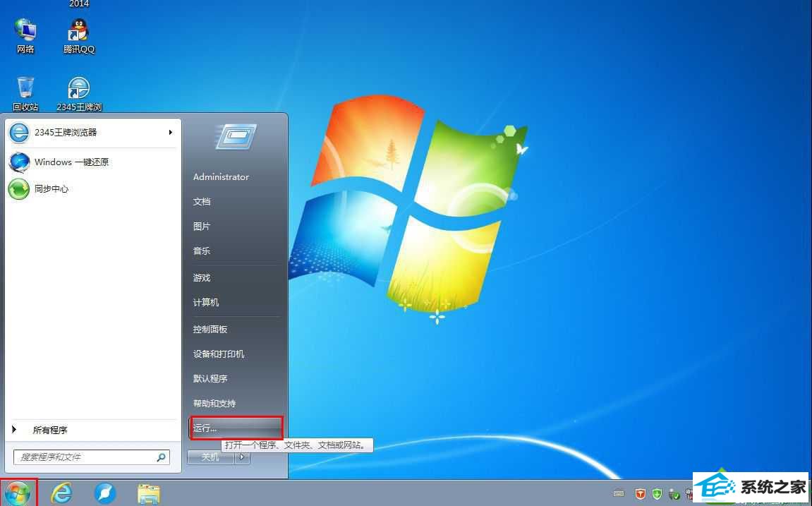Click the orange security shield tray icon
812x506 pixels.
click(639, 493)
